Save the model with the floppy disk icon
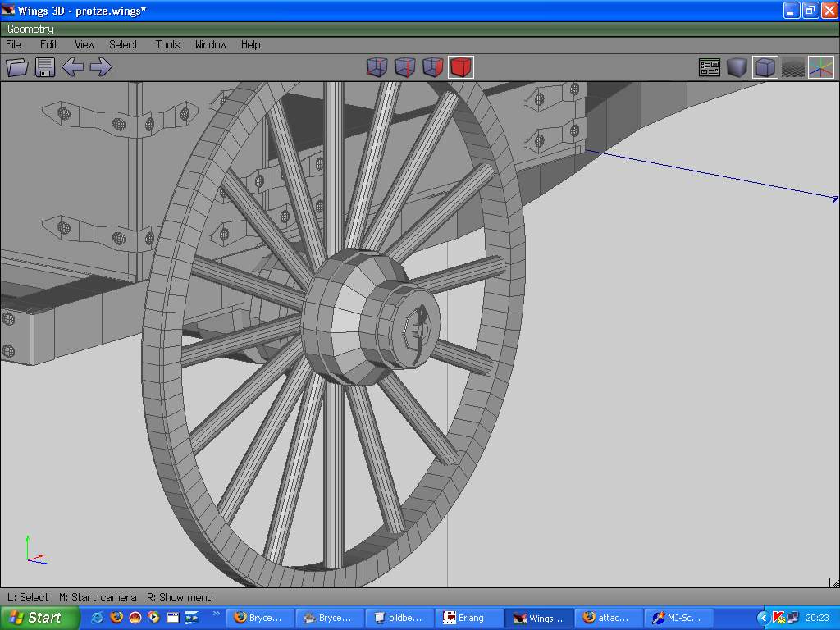The image size is (840, 630). pos(45,67)
